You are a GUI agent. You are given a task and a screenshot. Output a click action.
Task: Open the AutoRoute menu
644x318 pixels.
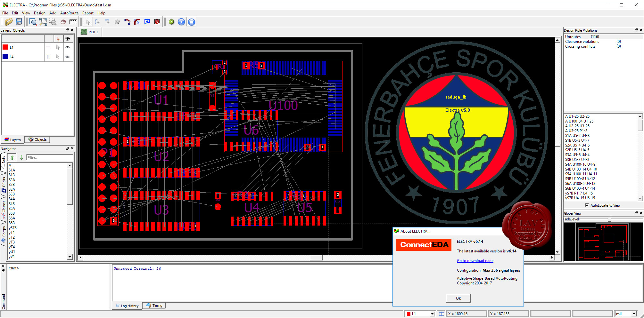pyautogui.click(x=69, y=13)
